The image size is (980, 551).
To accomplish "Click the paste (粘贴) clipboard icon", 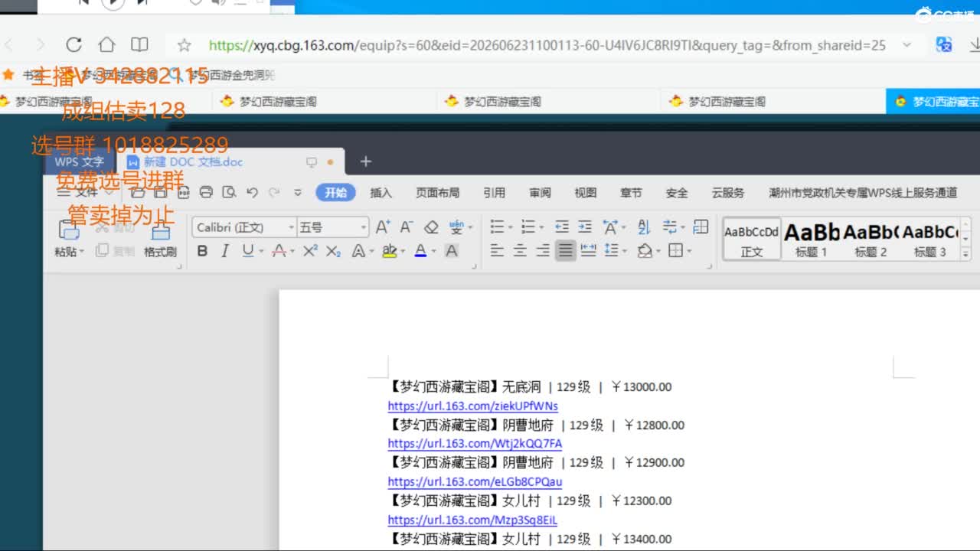I will click(x=69, y=229).
